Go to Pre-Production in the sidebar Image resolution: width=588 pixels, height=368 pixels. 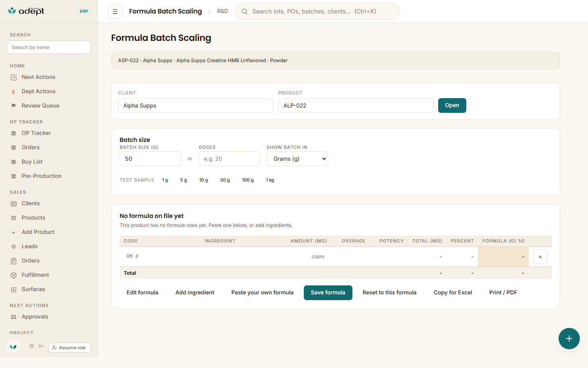[42, 176]
